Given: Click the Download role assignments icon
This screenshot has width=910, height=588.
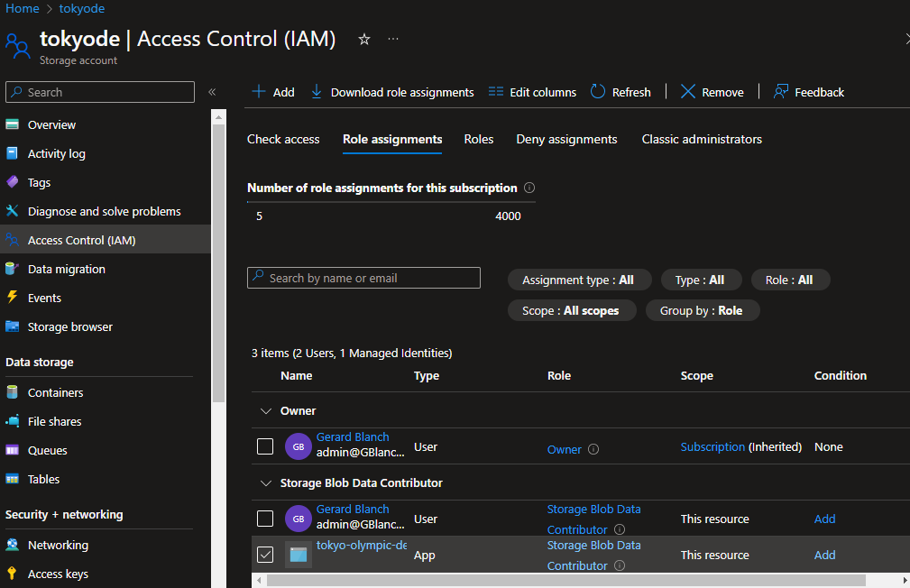Looking at the screenshot, I should pos(317,92).
